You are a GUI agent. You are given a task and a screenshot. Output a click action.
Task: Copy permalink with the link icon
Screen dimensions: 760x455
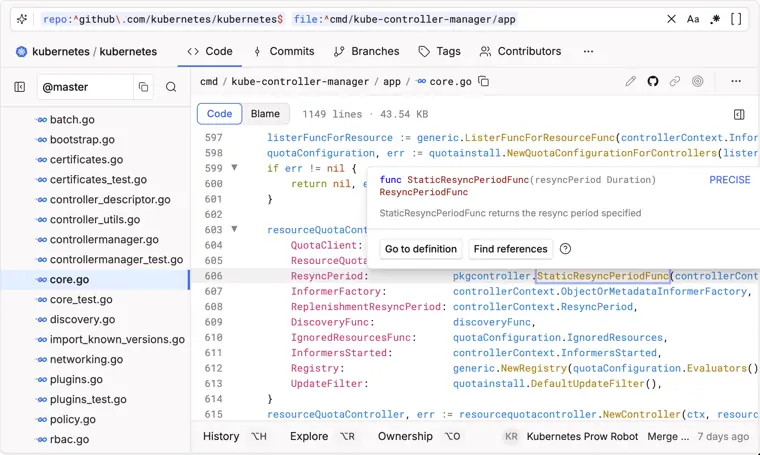click(x=675, y=81)
